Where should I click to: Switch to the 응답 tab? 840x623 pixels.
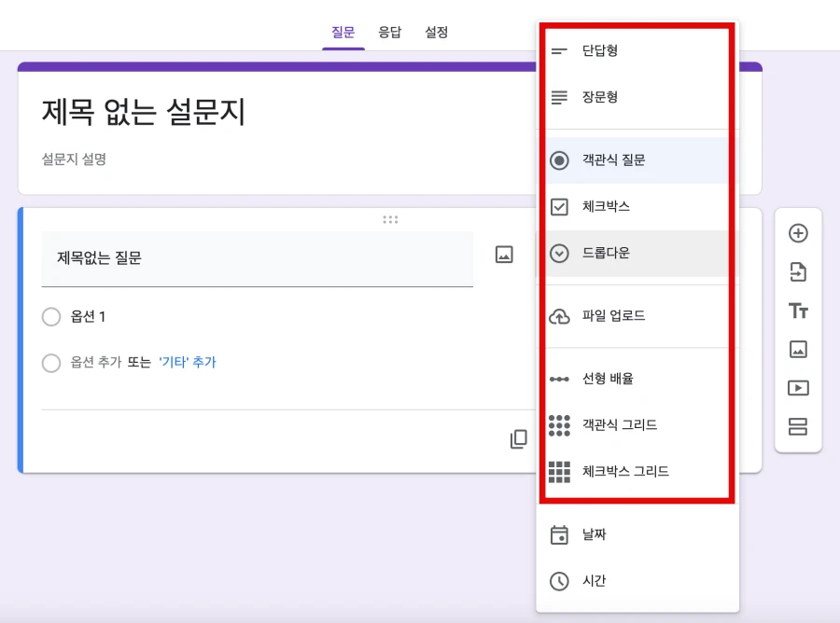[x=389, y=32]
